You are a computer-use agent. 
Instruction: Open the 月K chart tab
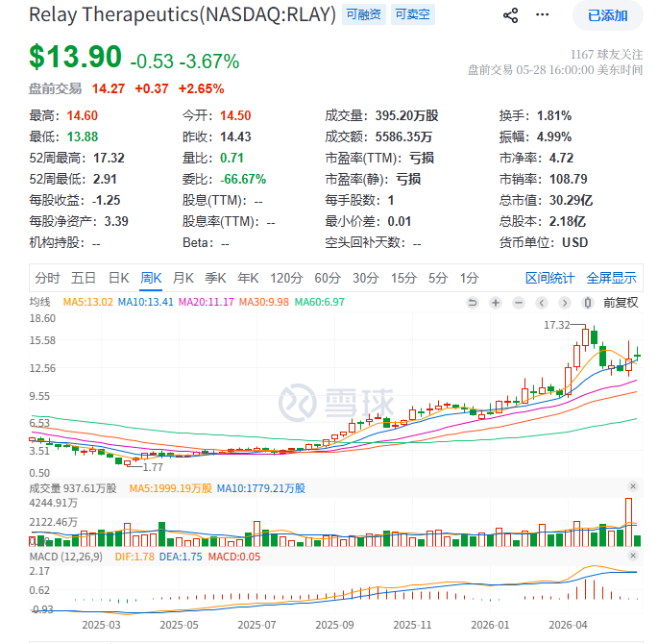pyautogui.click(x=183, y=278)
